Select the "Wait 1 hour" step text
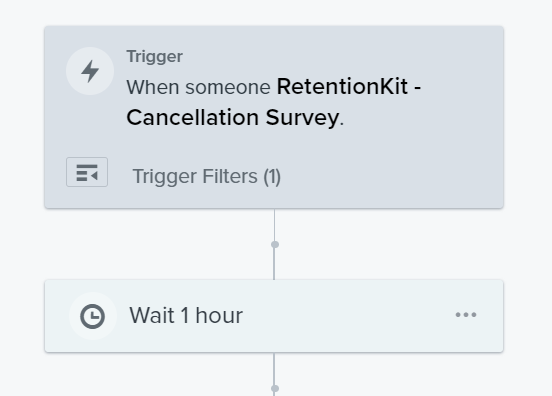The width and height of the screenshot is (552, 396). click(x=186, y=315)
